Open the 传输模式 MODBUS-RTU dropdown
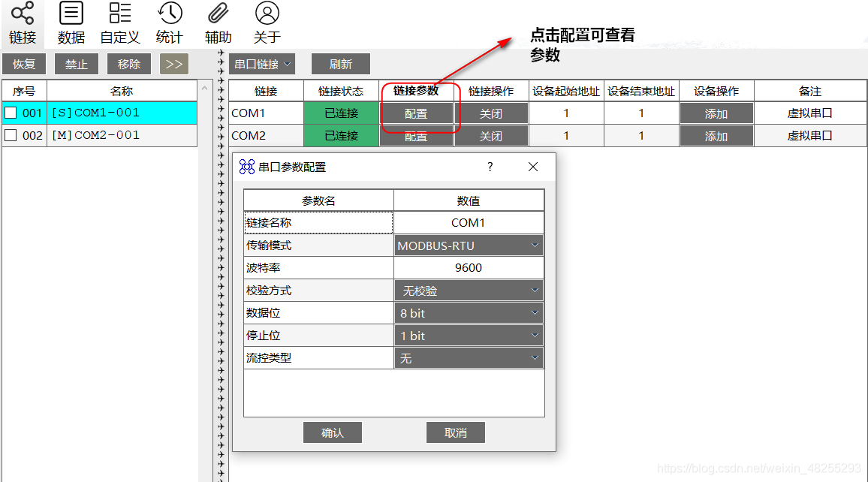This screenshot has height=482, width=868. (x=469, y=246)
